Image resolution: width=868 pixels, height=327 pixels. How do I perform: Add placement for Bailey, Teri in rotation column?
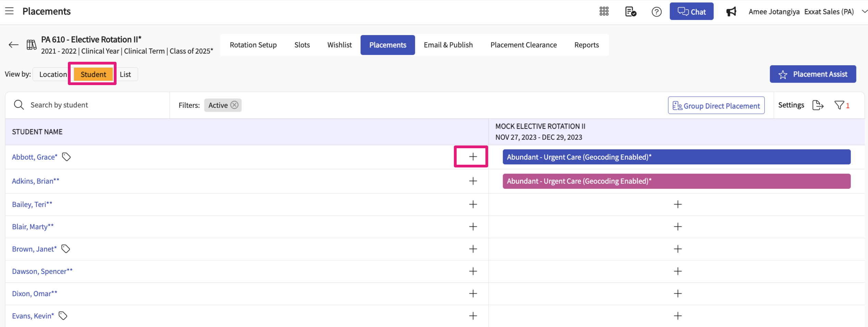click(x=677, y=205)
